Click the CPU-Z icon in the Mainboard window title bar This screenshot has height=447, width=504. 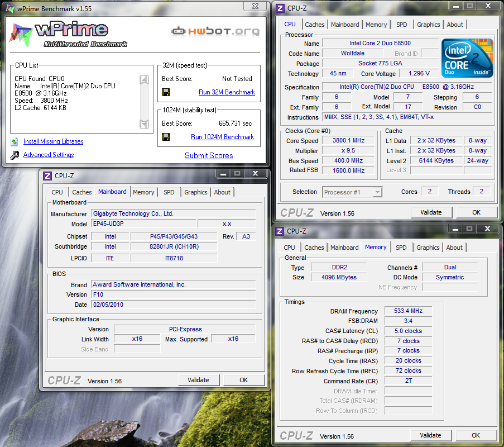tap(47, 175)
